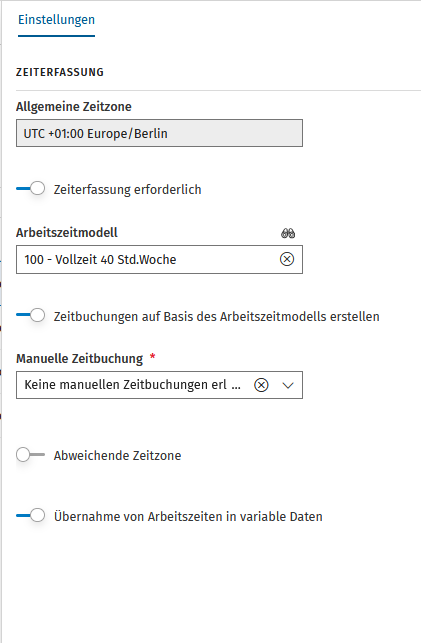The image size is (421, 643).
Task: Clear the Arbeitszeitmodell field with the X icon
Action: click(x=287, y=259)
